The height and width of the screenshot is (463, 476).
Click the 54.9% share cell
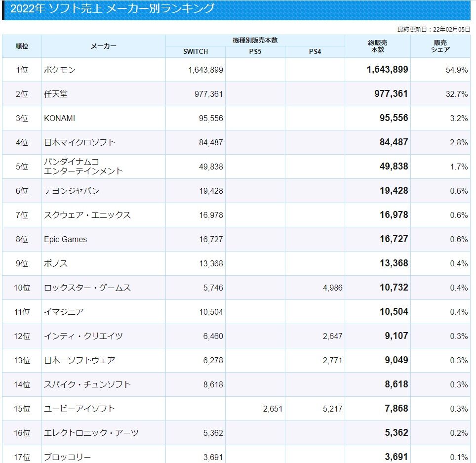click(x=456, y=70)
